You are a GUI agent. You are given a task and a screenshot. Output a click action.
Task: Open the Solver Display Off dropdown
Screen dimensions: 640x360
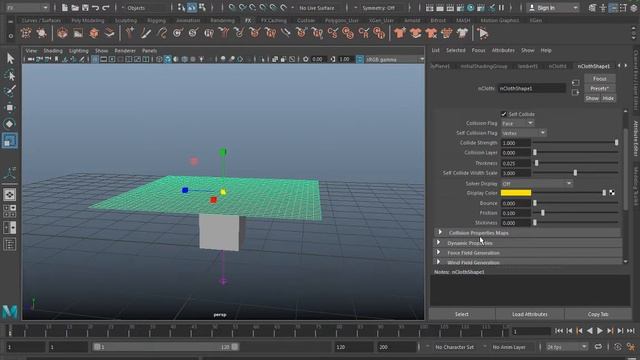click(537, 184)
